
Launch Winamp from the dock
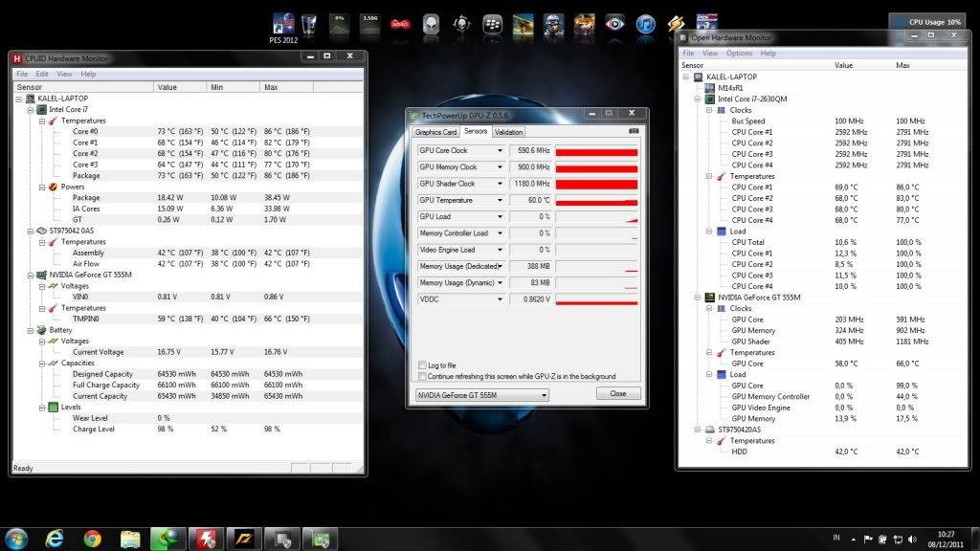point(676,24)
